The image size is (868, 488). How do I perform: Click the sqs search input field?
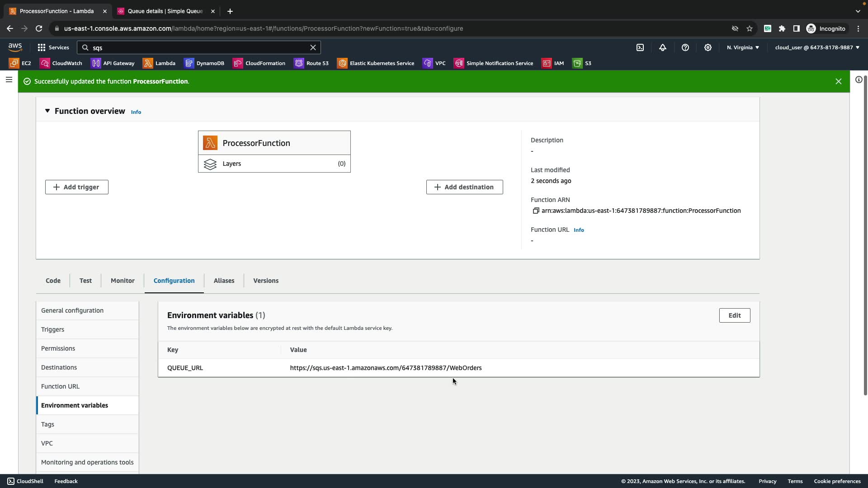click(199, 47)
